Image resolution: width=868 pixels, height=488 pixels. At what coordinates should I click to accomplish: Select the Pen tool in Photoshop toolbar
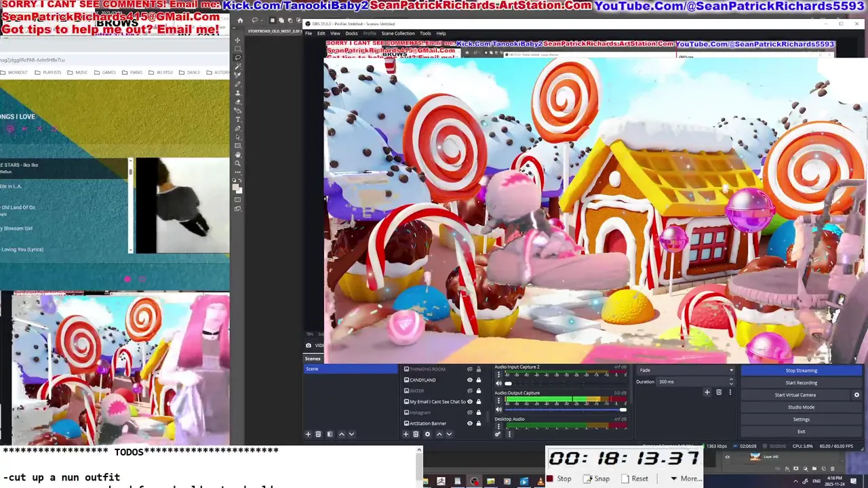pos(237,129)
